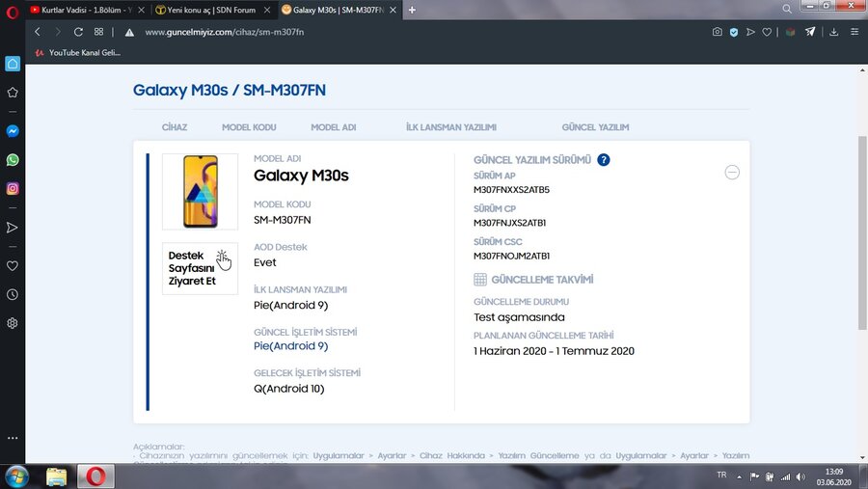Open ad blocker shield icon
868x489 pixels.
(734, 32)
